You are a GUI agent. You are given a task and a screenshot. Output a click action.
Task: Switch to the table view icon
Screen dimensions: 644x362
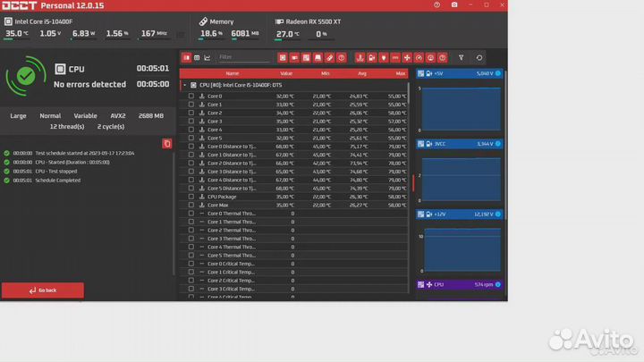click(197, 57)
